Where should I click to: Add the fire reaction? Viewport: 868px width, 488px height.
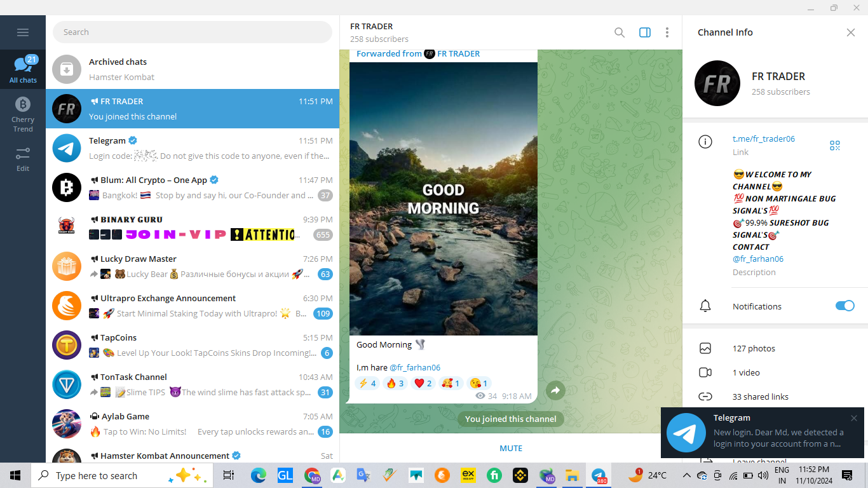tap(395, 383)
